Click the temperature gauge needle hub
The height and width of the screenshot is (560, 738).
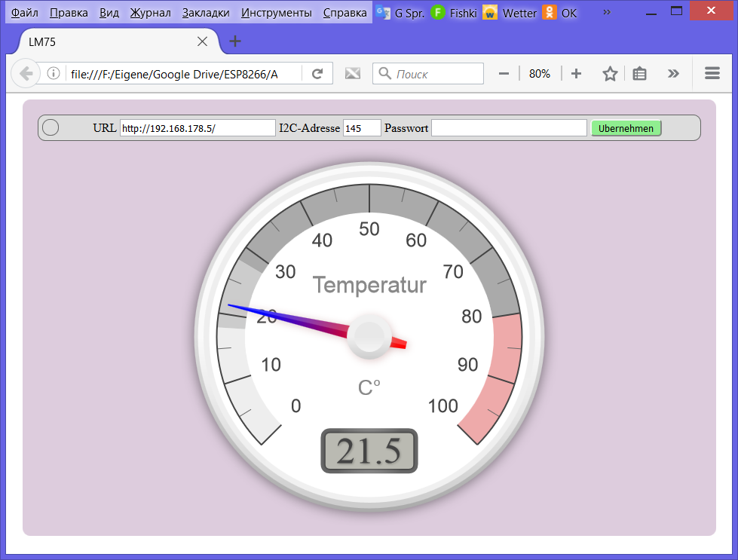coord(369,336)
